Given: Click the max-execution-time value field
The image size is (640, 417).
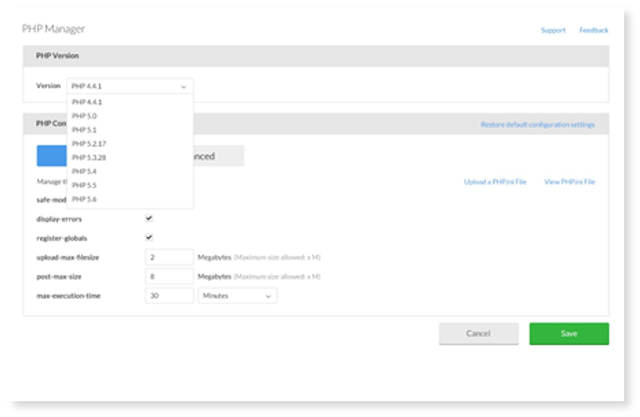Looking at the screenshot, I should (169, 295).
